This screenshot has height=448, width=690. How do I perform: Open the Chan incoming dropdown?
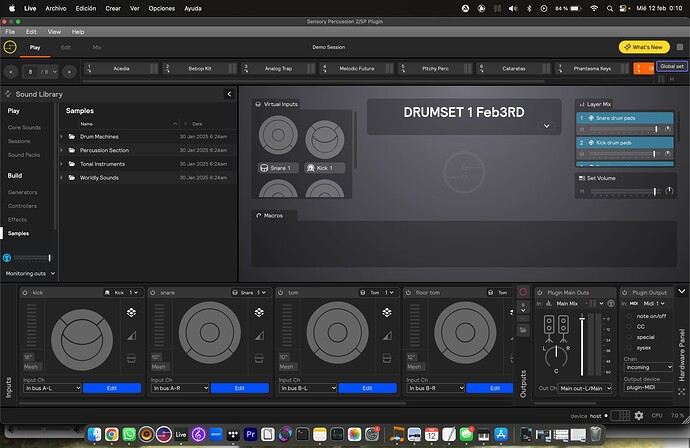[x=648, y=367]
